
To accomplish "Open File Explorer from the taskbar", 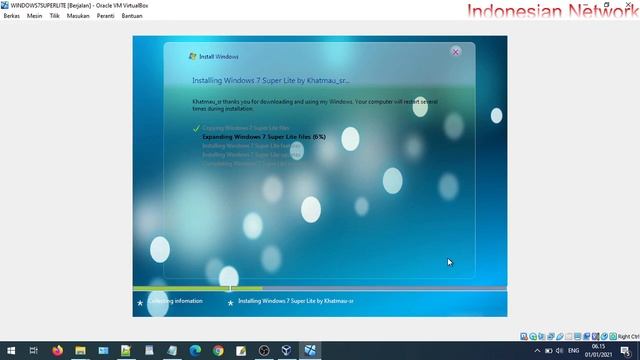I will pos(80,351).
